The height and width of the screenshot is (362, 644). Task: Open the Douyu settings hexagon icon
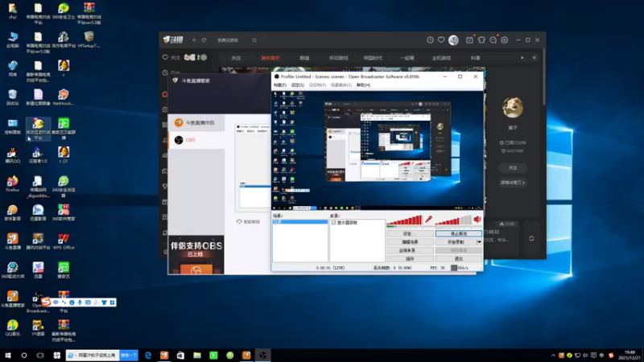point(505,39)
